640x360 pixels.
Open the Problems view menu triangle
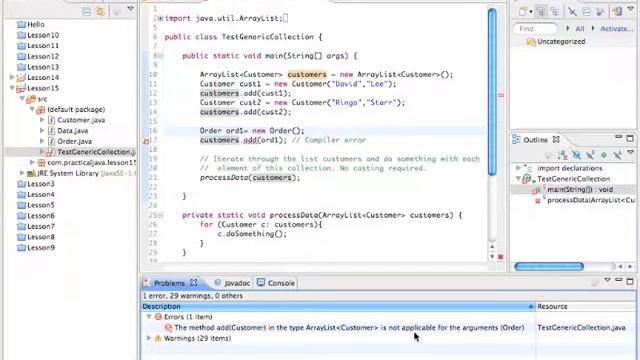pyautogui.click(x=607, y=280)
